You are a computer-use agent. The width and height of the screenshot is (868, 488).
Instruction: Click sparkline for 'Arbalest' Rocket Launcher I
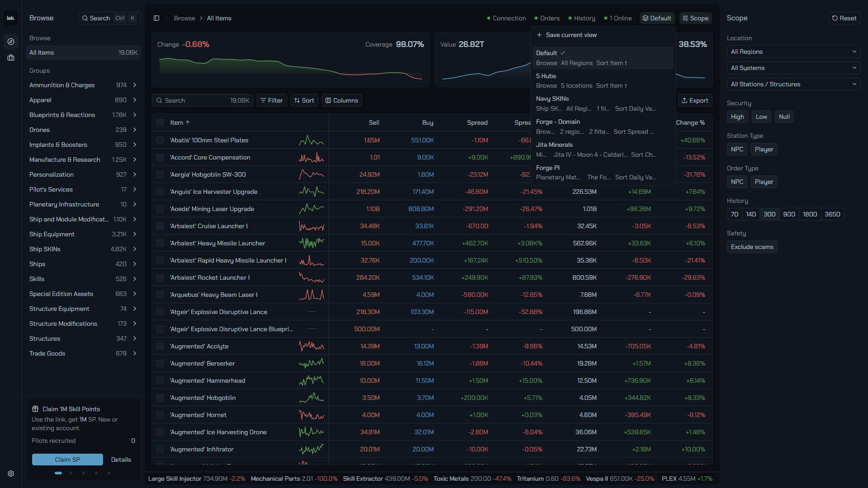pos(311,277)
